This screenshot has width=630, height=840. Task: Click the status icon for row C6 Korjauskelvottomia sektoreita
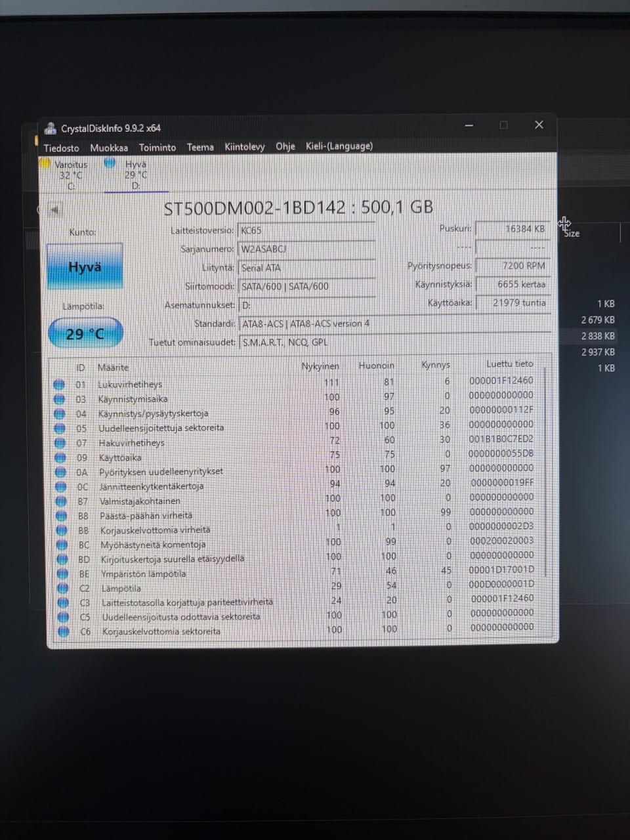(64, 632)
